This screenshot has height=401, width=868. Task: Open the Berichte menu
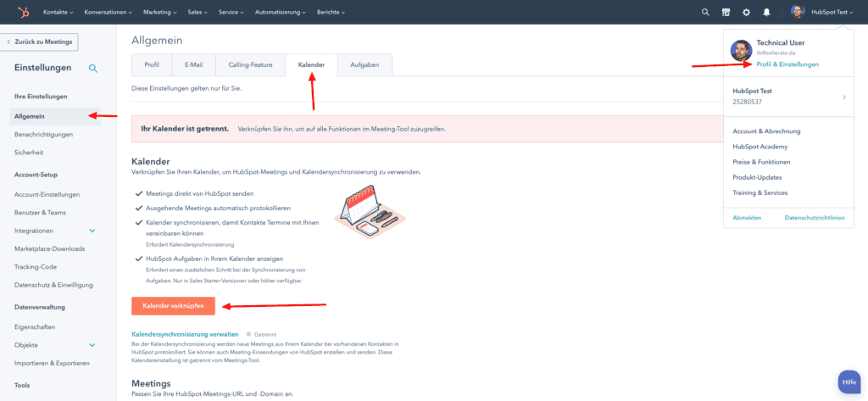pos(331,12)
